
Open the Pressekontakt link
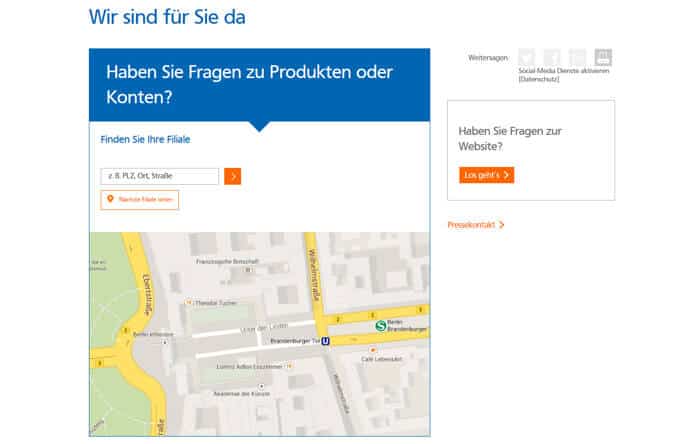pos(475,225)
